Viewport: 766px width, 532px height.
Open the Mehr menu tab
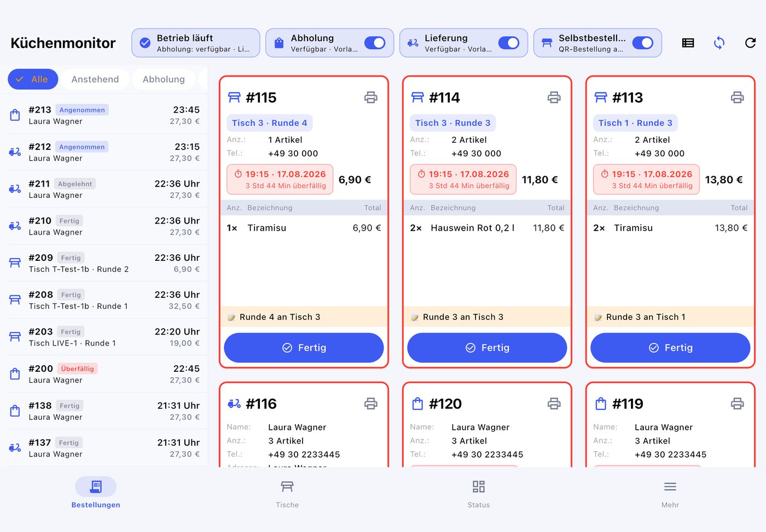click(x=670, y=493)
